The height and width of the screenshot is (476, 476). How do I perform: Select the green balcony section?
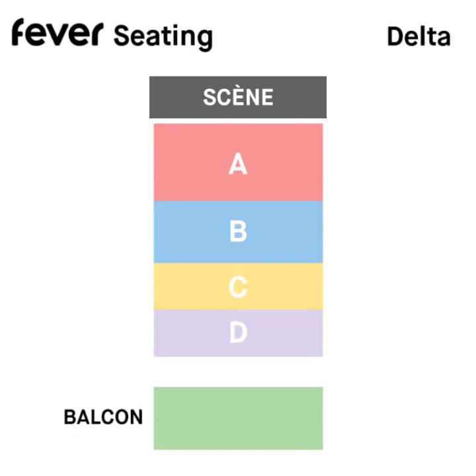tap(238, 418)
